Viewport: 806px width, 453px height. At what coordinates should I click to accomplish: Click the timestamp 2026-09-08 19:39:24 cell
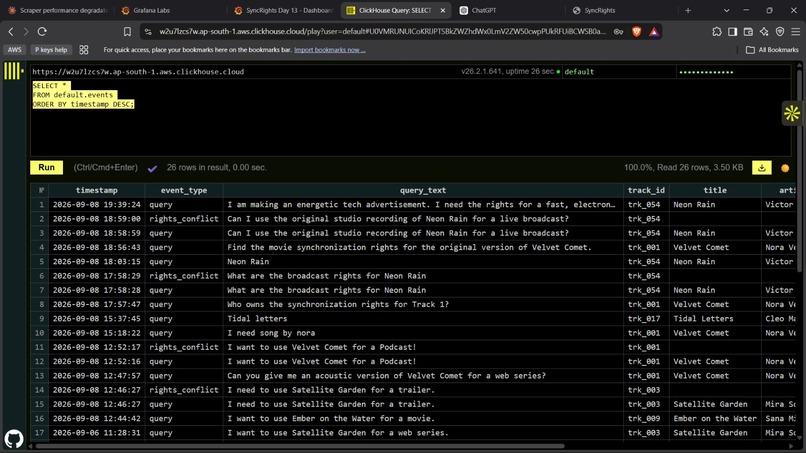(97, 205)
